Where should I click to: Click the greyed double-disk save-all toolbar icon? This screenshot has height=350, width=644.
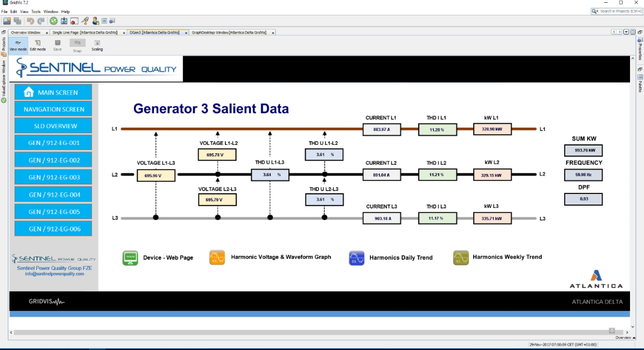pos(17,21)
